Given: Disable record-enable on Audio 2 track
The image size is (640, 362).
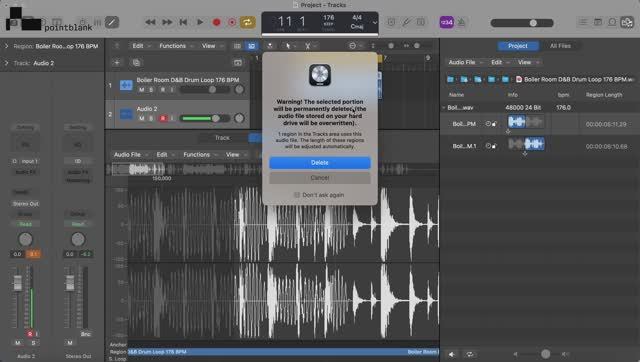Looking at the screenshot, I should [162, 118].
